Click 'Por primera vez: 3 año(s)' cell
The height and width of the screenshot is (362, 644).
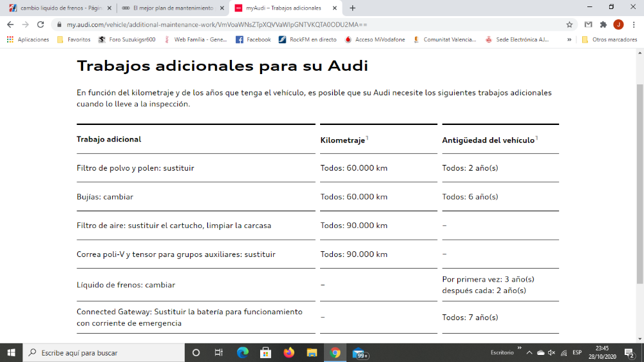488,280
